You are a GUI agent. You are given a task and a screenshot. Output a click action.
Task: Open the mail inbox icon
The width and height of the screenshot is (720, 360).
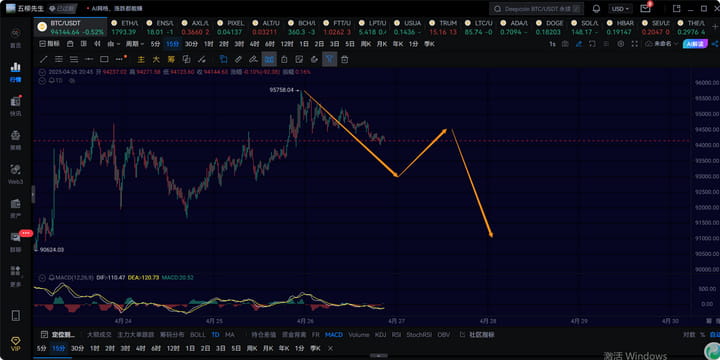pyautogui.click(x=645, y=9)
